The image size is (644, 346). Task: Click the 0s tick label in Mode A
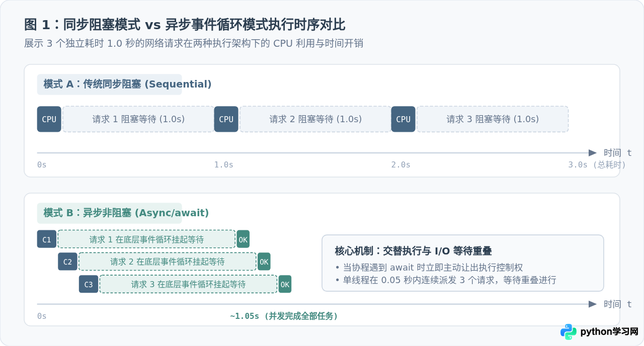pos(42,165)
